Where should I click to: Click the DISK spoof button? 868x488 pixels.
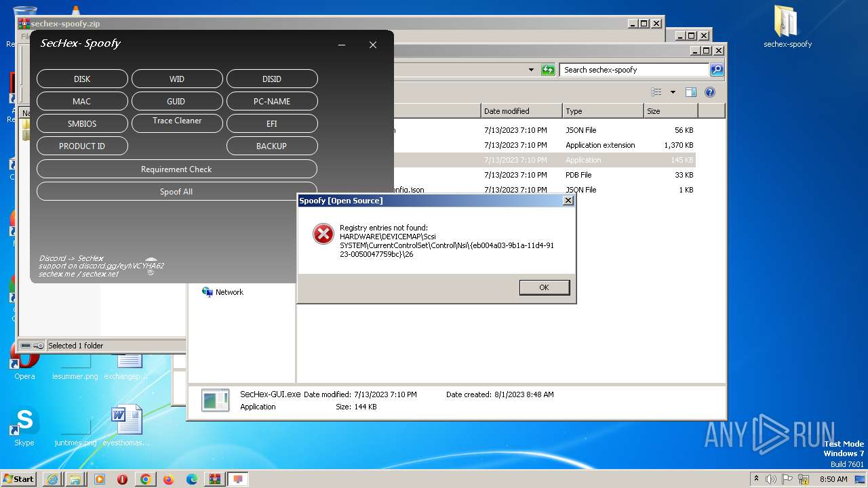(82, 79)
